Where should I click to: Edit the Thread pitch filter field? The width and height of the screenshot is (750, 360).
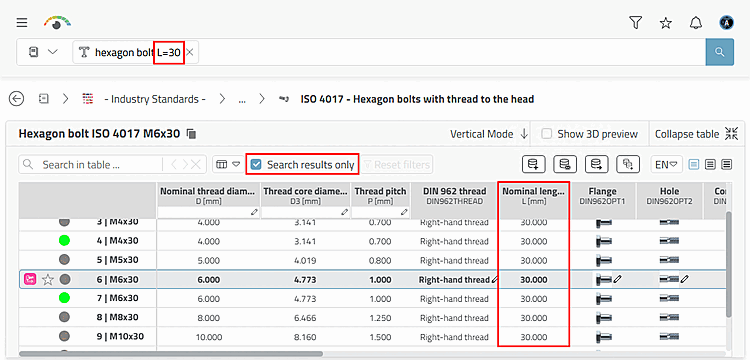coord(380,212)
